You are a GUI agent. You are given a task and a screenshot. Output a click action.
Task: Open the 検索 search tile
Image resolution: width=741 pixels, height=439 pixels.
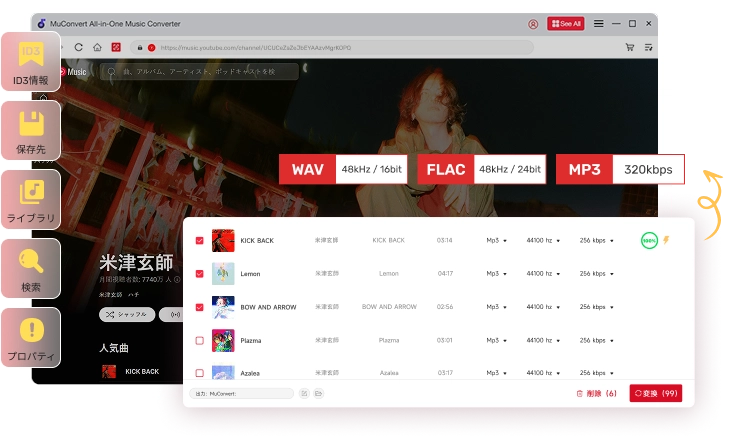point(31,269)
